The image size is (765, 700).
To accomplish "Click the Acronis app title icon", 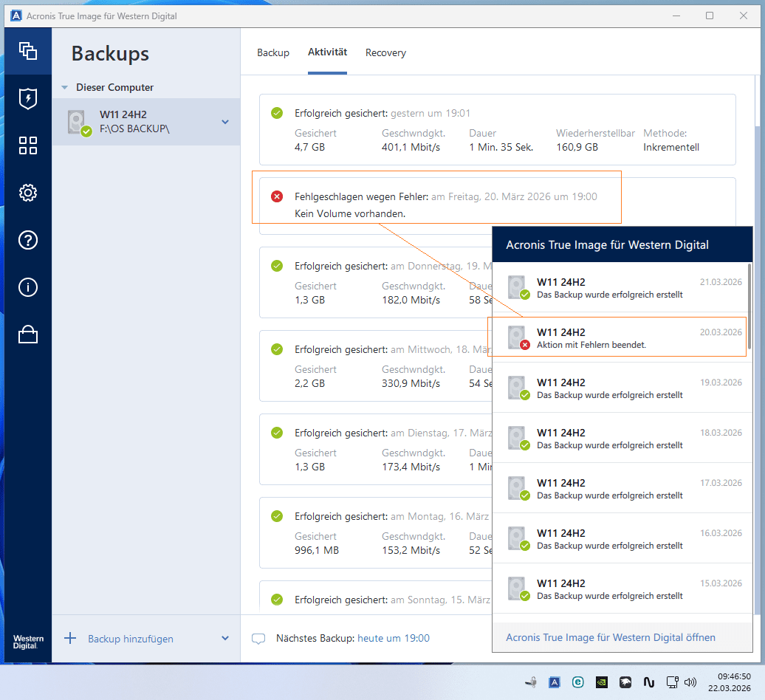I will (x=16, y=16).
